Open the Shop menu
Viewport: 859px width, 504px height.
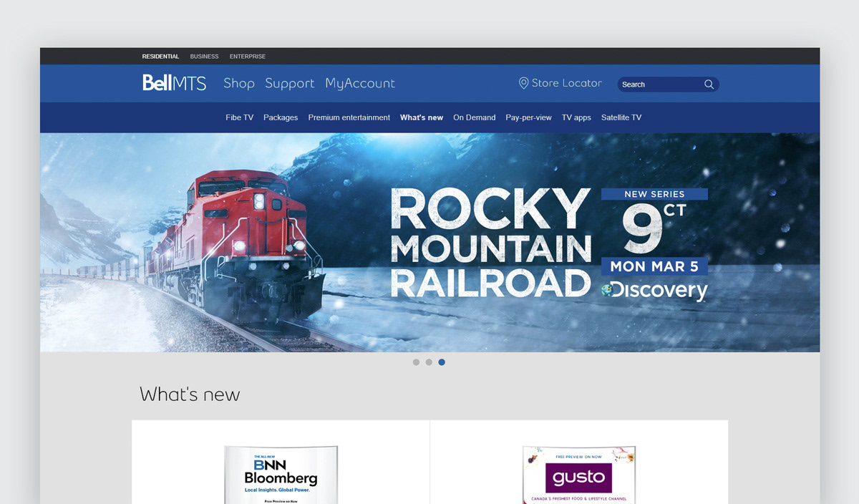click(x=239, y=83)
